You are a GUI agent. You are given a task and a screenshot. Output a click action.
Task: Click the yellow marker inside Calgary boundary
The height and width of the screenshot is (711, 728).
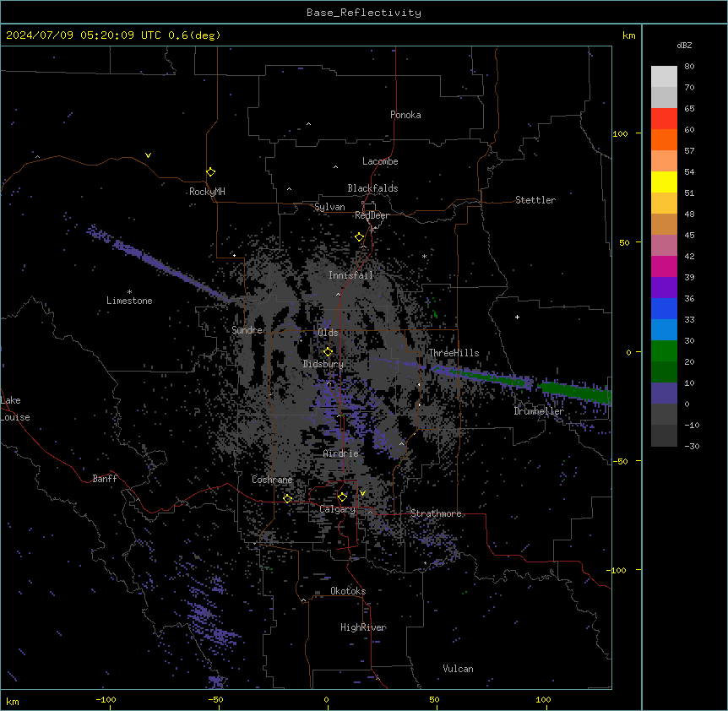(x=342, y=497)
